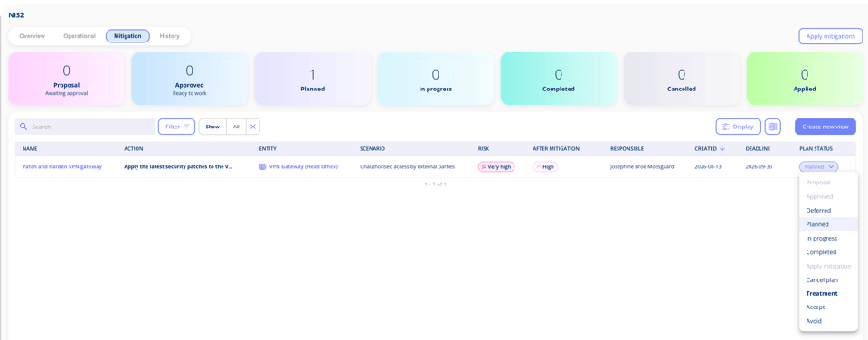
Task: Click the PLAN STATUS column header
Action: pyautogui.click(x=816, y=149)
